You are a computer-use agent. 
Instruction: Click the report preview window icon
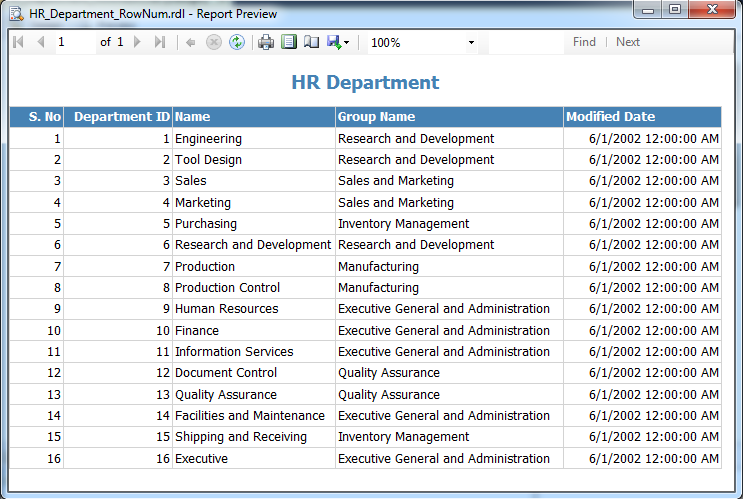[x=16, y=14]
